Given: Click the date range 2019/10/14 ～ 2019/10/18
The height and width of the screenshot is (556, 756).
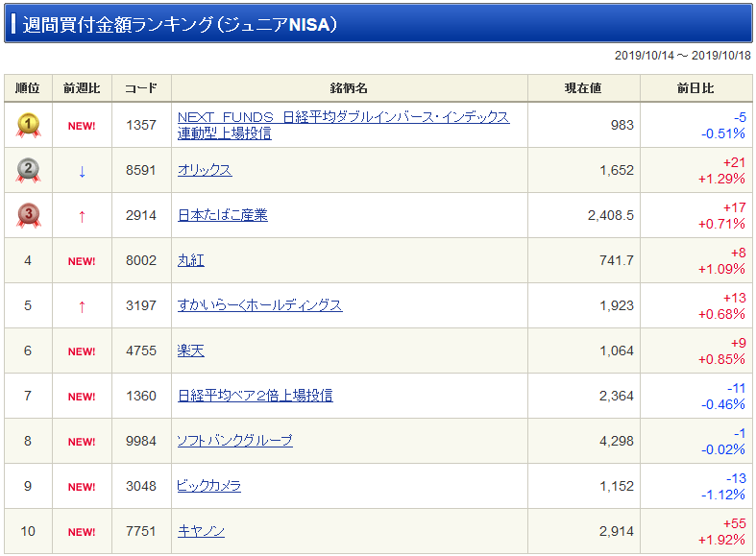Looking at the screenshot, I should click(683, 56).
